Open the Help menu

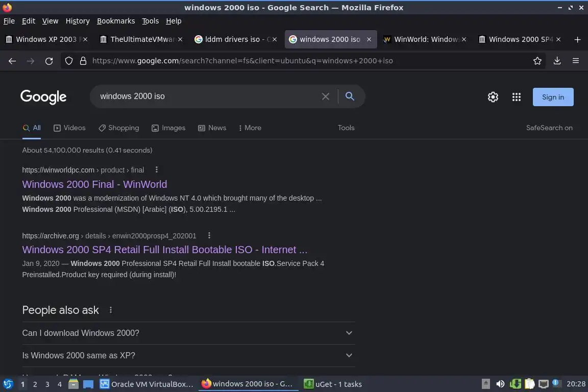(x=174, y=21)
